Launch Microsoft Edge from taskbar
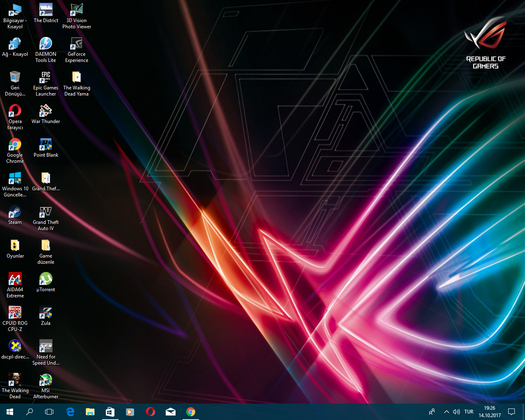 [70, 412]
